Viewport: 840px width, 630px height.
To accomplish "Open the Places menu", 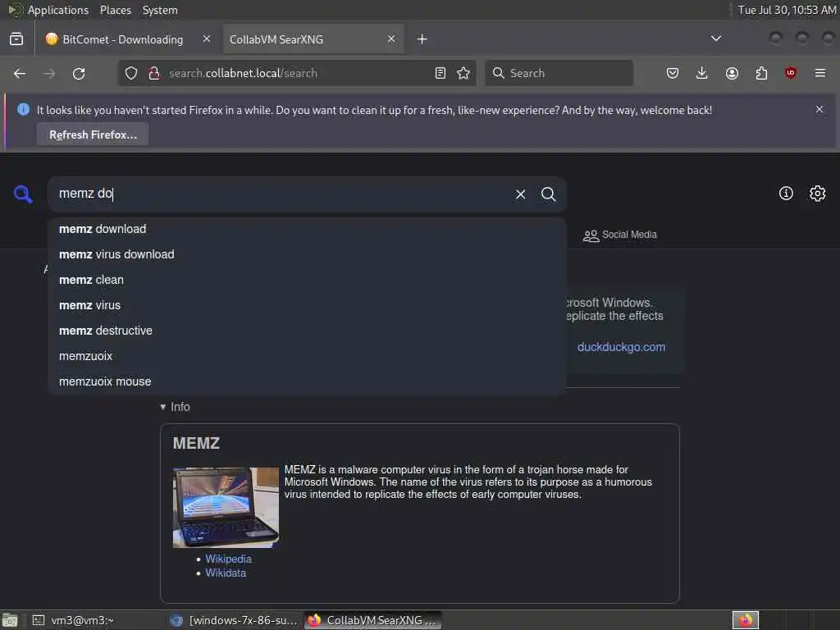I will (116, 10).
